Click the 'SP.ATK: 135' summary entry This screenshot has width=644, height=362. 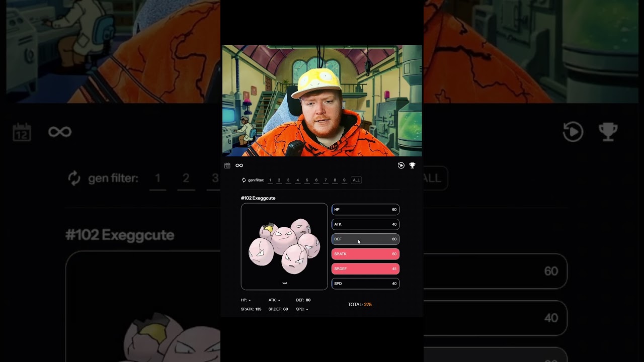tap(251, 309)
